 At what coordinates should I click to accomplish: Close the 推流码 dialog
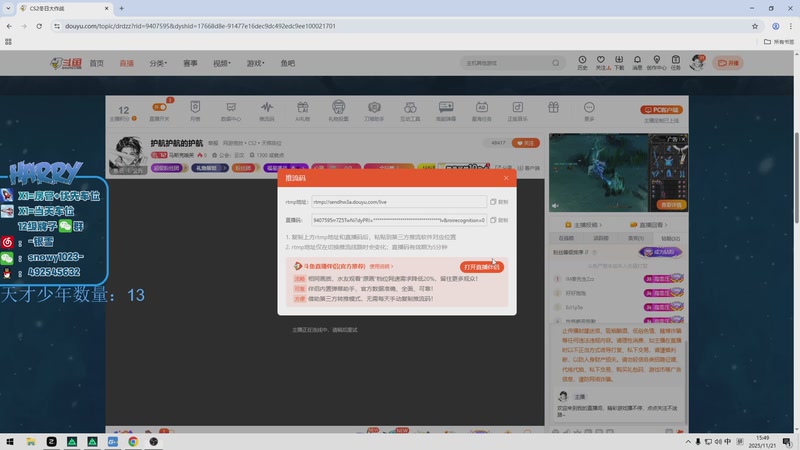506,178
